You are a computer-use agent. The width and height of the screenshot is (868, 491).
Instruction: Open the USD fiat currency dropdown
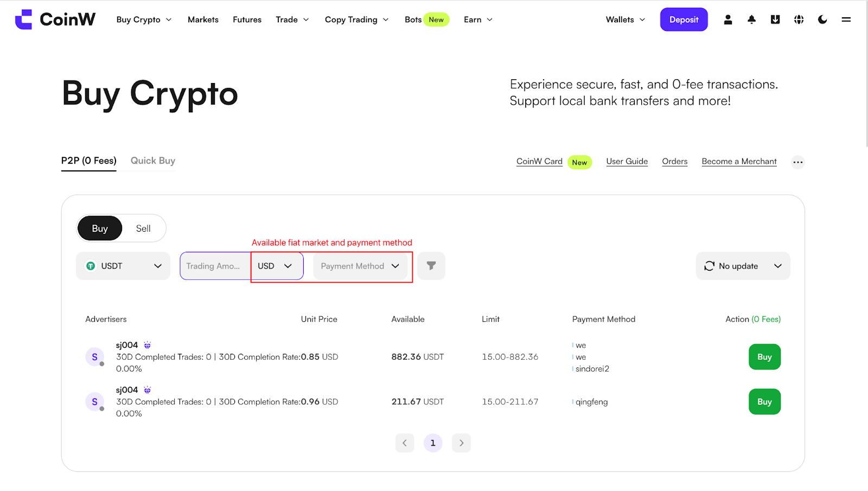pyautogui.click(x=276, y=266)
